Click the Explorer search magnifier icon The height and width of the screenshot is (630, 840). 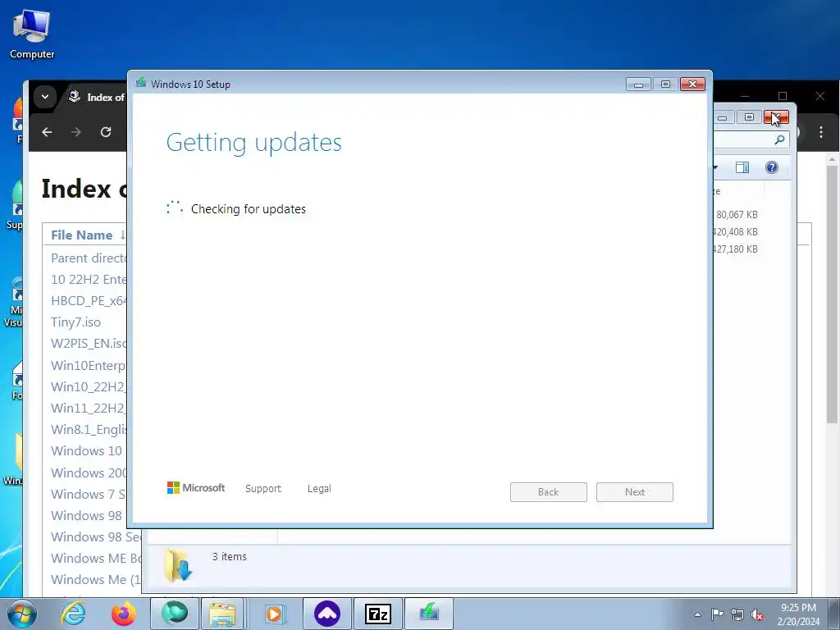click(779, 139)
